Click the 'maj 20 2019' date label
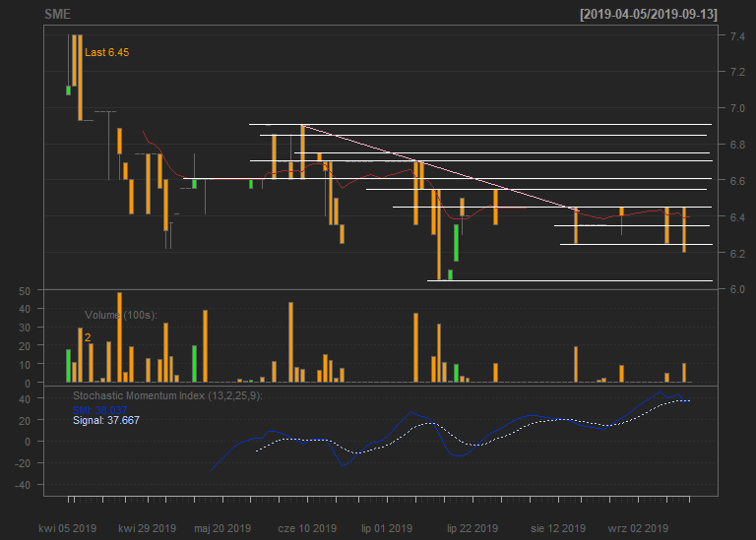 (x=222, y=528)
